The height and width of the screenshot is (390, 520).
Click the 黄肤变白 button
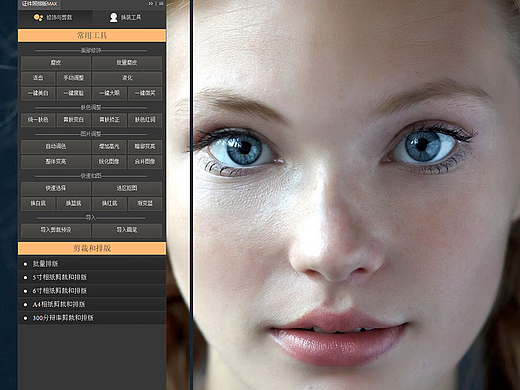click(x=74, y=120)
